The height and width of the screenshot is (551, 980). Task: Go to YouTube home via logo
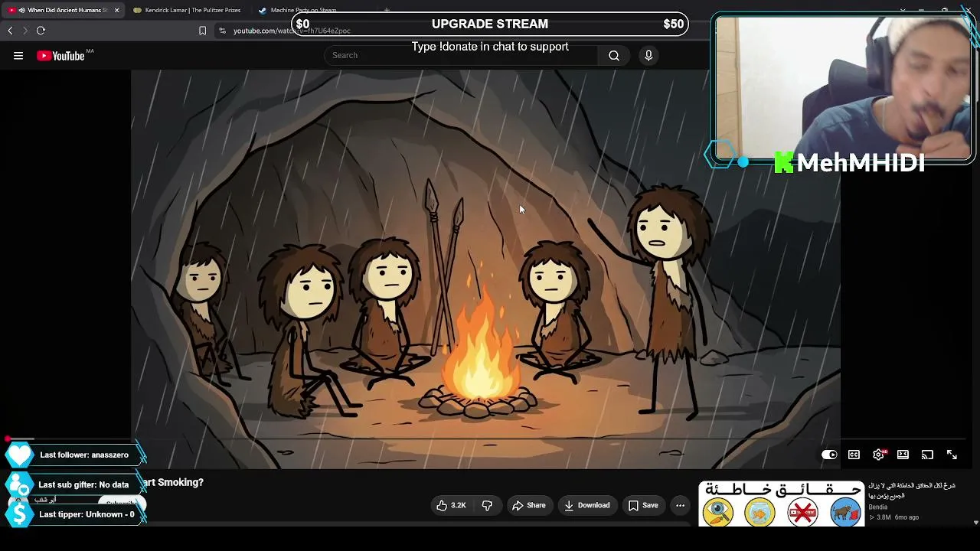61,55
